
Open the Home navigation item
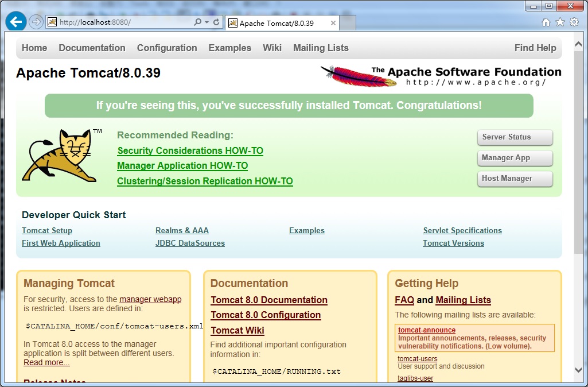(34, 48)
